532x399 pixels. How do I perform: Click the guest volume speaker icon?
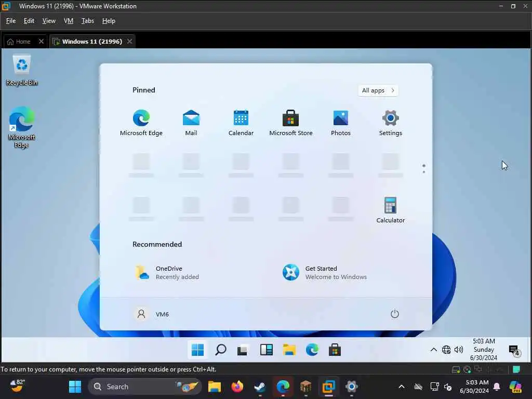[459, 350]
